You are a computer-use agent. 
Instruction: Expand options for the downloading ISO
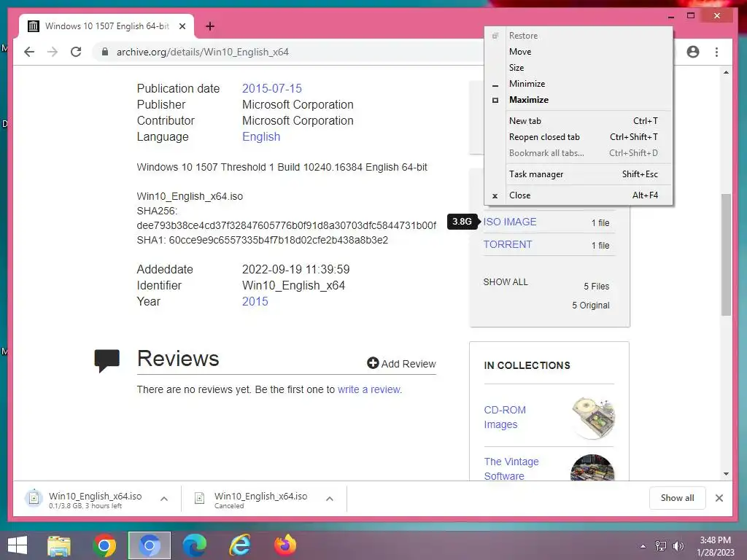(x=164, y=499)
